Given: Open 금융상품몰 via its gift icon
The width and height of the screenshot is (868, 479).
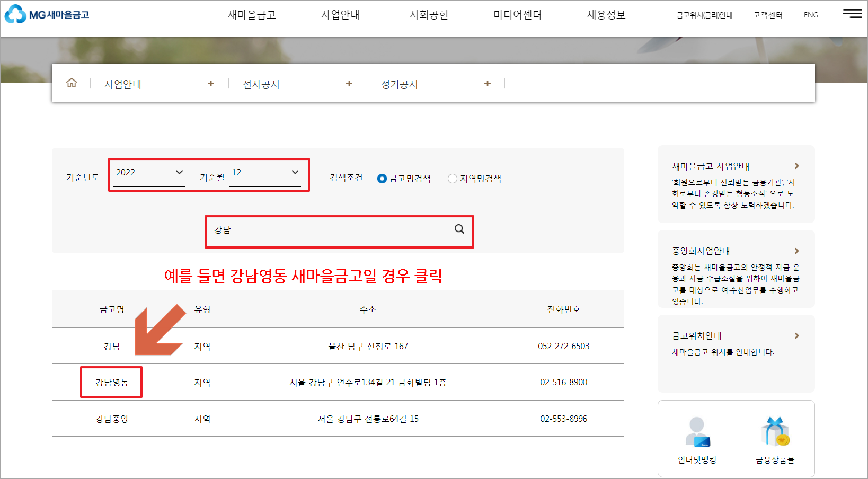Looking at the screenshot, I should [x=775, y=432].
